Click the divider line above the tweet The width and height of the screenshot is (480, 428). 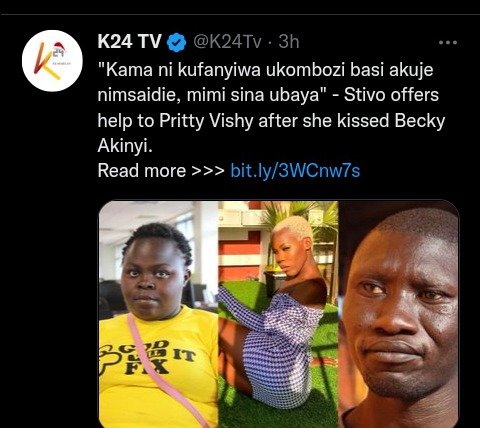(x=240, y=14)
